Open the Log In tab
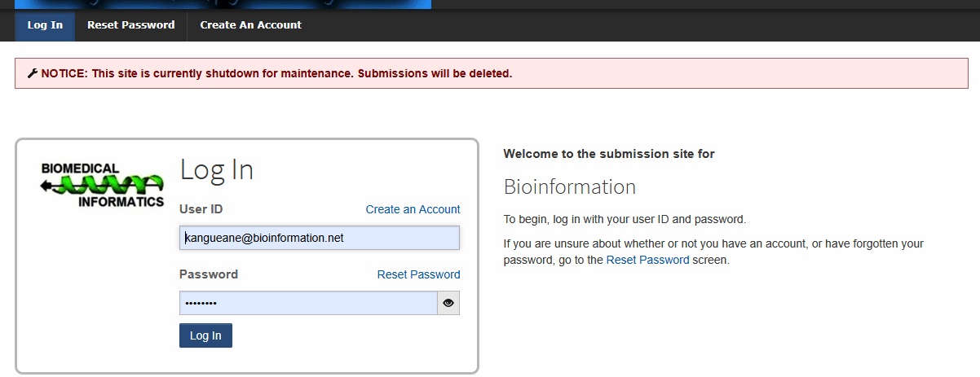 [45, 25]
